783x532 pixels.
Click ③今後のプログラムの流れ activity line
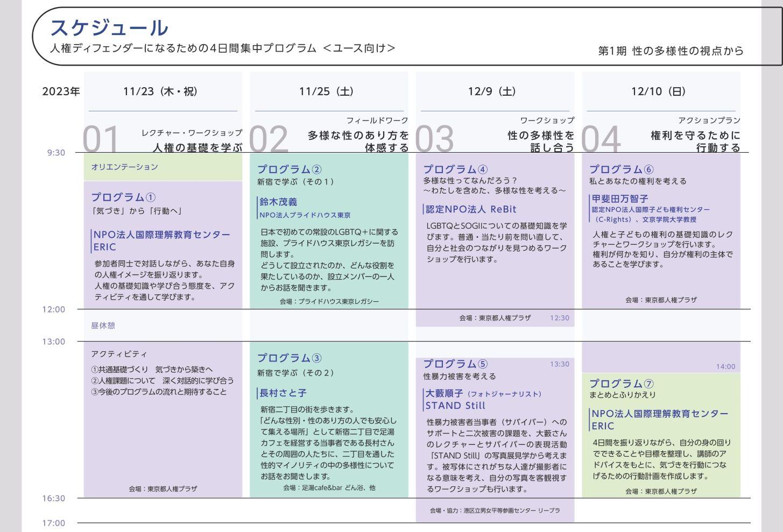tap(159, 392)
